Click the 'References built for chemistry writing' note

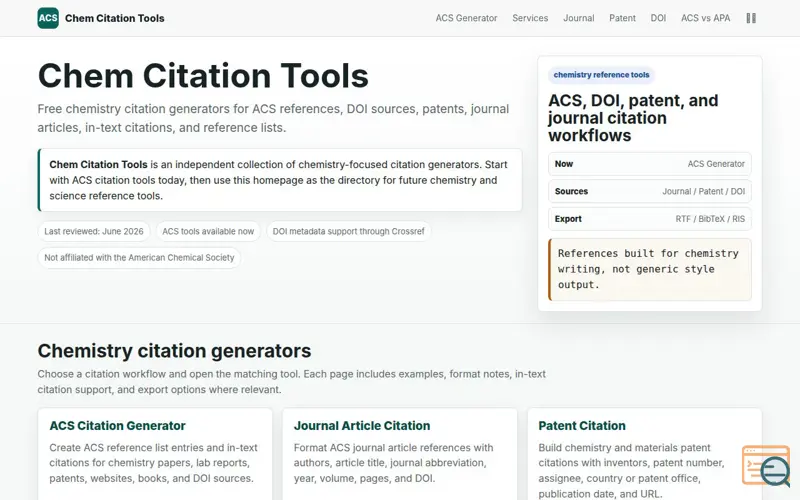[649, 269]
